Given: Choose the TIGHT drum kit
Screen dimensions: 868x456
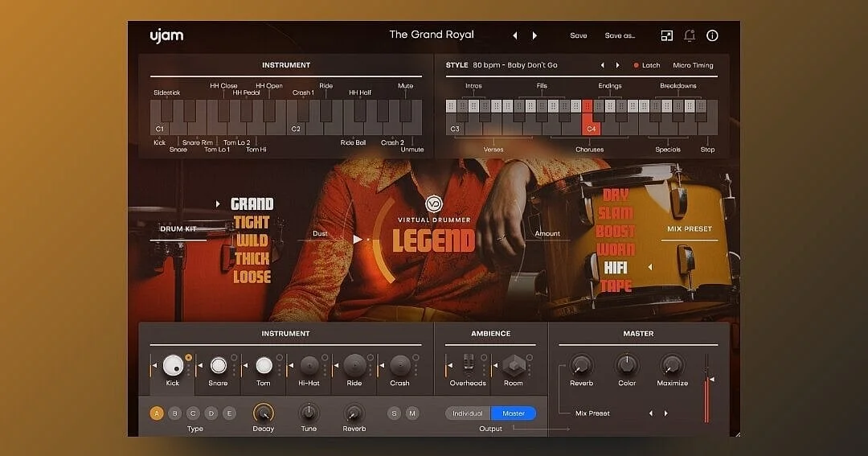Looking at the screenshot, I should click(252, 222).
